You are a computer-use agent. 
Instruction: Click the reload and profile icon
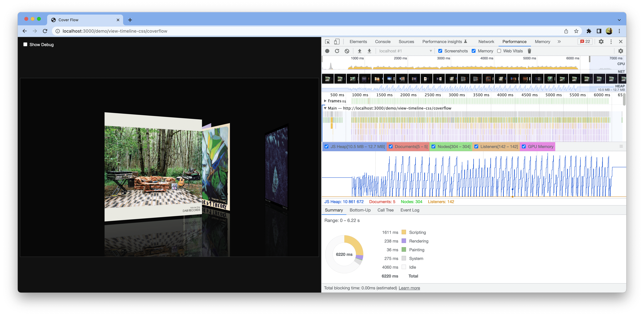click(x=336, y=51)
